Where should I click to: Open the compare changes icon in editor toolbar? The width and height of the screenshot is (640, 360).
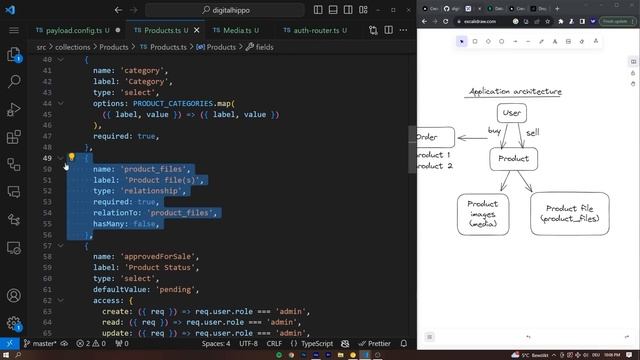(373, 30)
